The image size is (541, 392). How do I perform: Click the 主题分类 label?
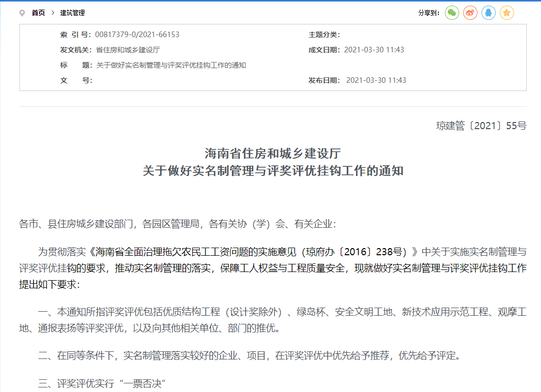click(x=324, y=35)
